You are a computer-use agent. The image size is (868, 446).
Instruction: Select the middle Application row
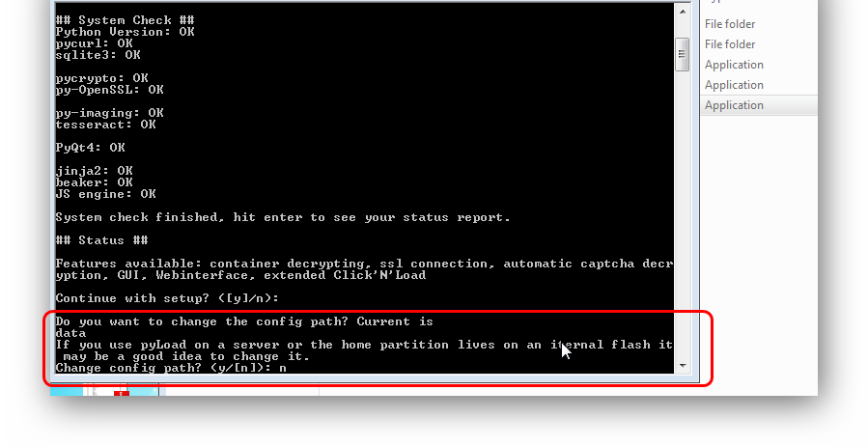pos(760,85)
